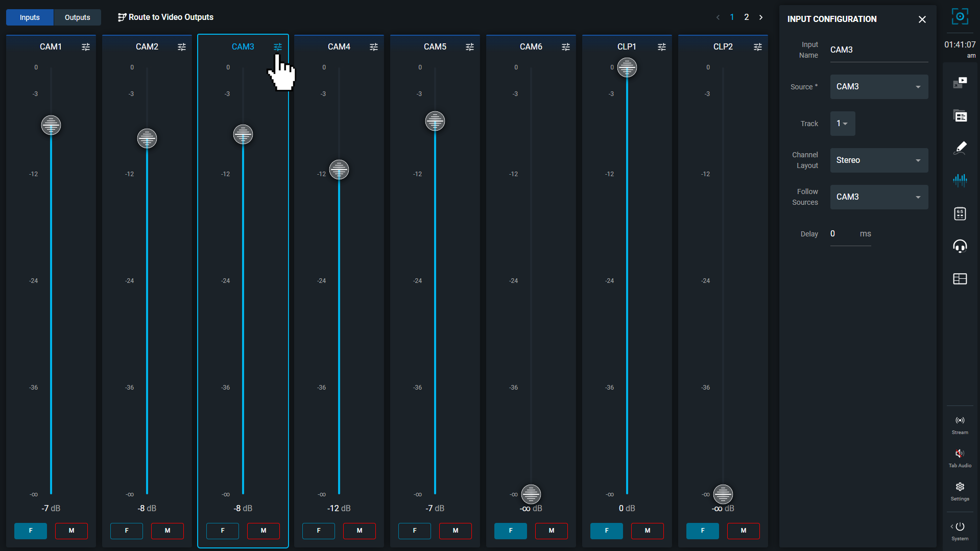Open the audio mixer panel icon
The image size is (980, 551).
[960, 180]
